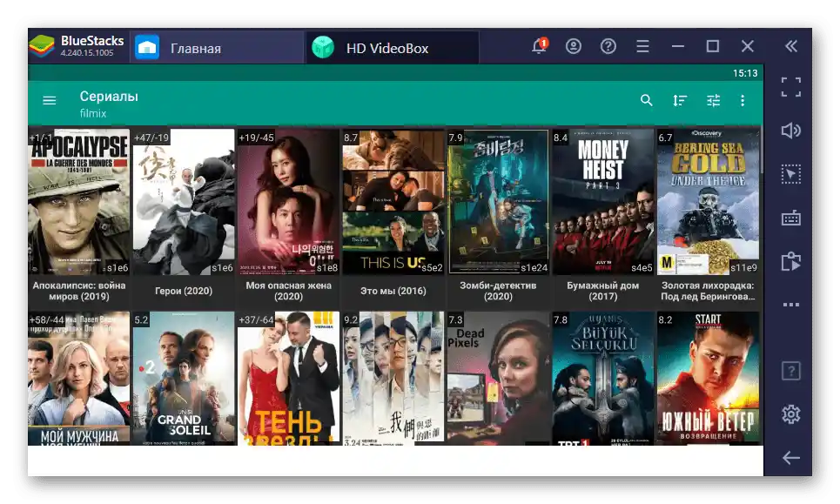Switch to the HD VideoBox tab
840x504 pixels.
pyautogui.click(x=392, y=47)
